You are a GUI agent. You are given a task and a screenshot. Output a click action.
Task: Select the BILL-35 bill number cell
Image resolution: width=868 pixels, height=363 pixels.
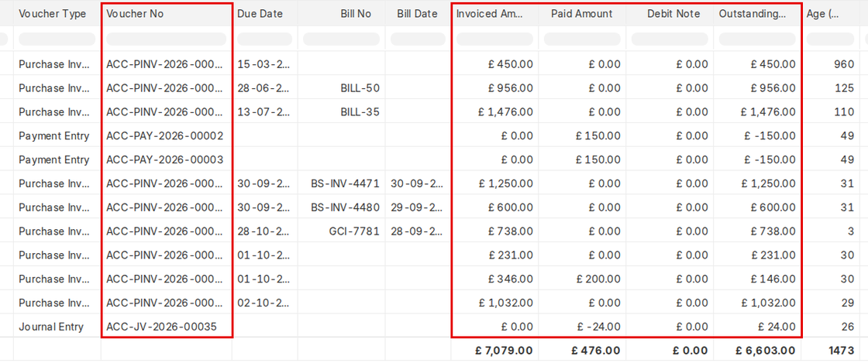(x=342, y=111)
